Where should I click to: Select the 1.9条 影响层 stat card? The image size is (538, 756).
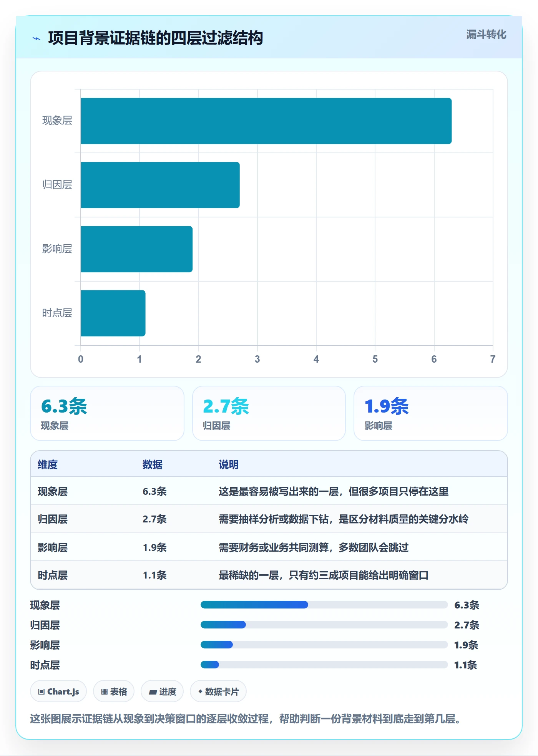(431, 413)
